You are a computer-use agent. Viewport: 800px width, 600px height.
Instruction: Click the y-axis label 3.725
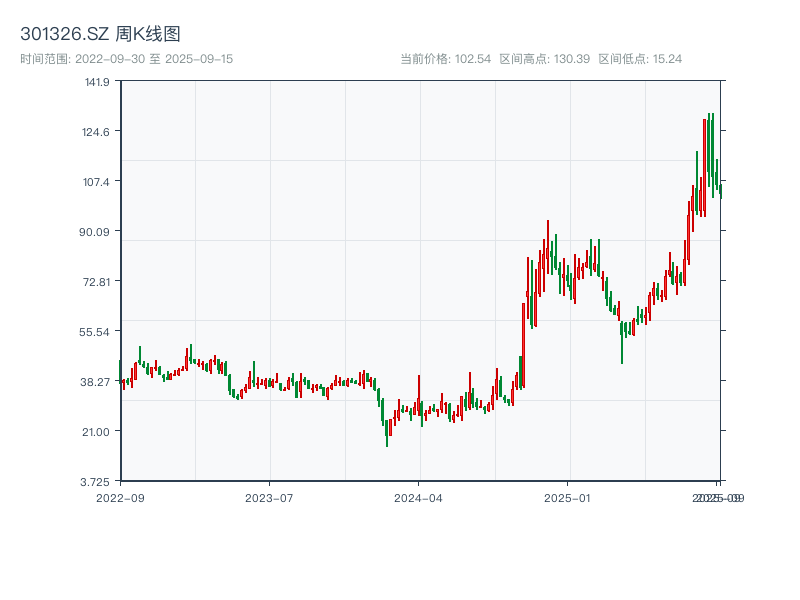tap(95, 482)
